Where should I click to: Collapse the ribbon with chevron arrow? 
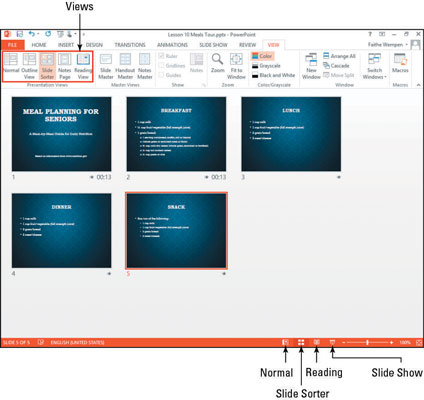click(418, 85)
